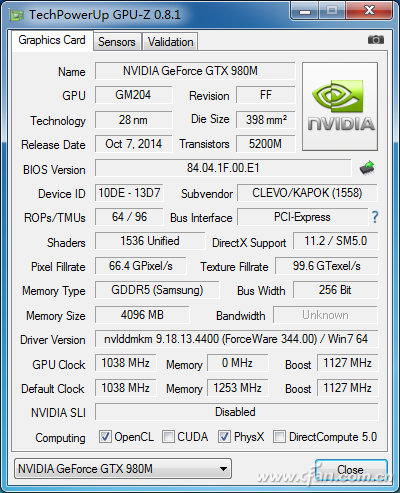The height and width of the screenshot is (493, 400).
Task: Click the NVIDIA logo image
Action: (x=340, y=106)
